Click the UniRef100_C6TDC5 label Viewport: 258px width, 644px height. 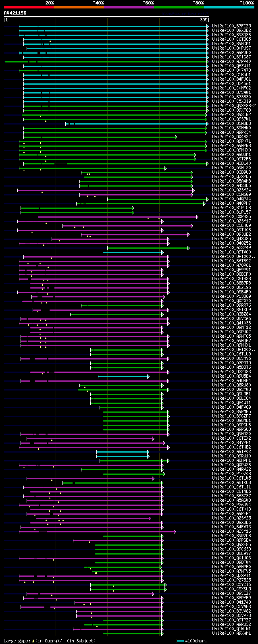tap(231, 39)
